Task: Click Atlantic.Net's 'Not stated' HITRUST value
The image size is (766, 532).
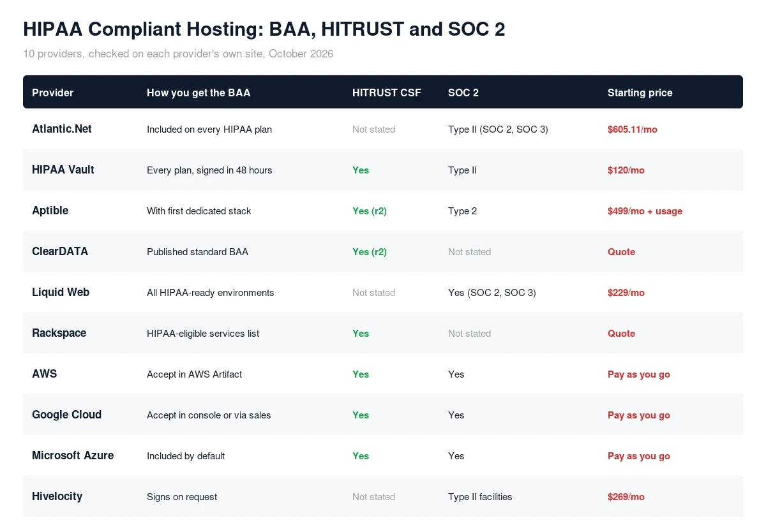Action: pyautogui.click(x=374, y=129)
